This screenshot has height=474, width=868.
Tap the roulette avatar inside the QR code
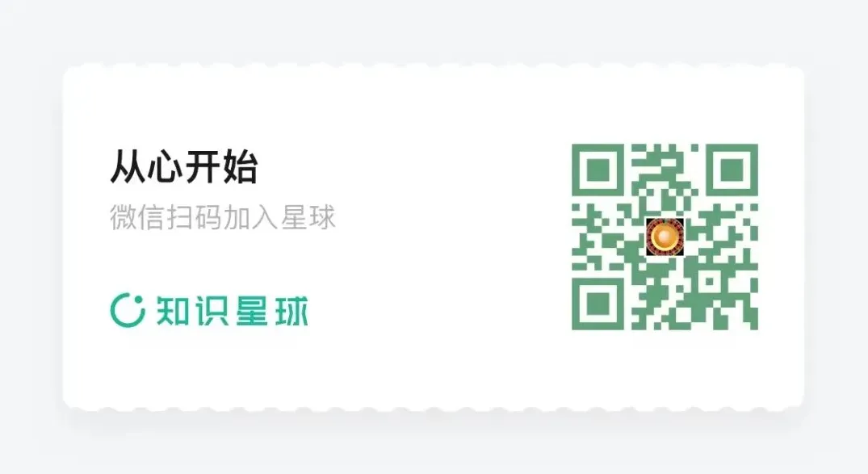click(665, 237)
